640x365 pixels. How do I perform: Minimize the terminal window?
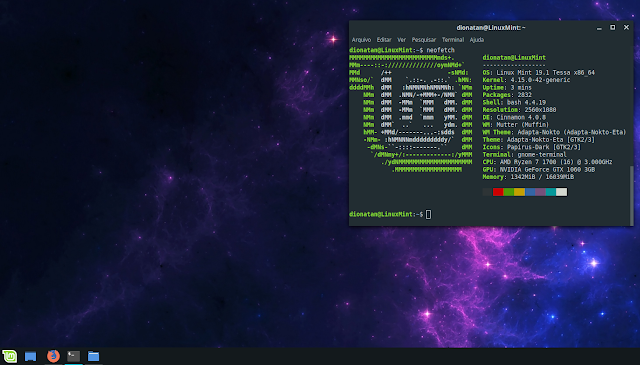click(599, 28)
